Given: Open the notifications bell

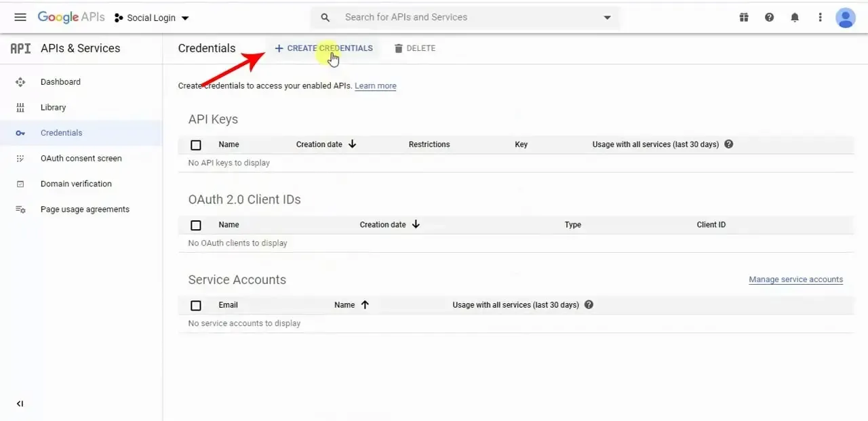Looking at the screenshot, I should [795, 18].
